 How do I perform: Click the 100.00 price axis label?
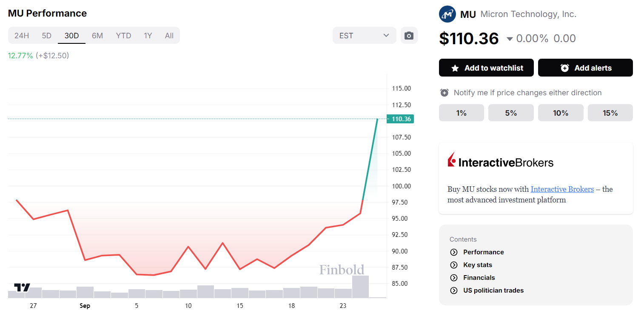(401, 186)
